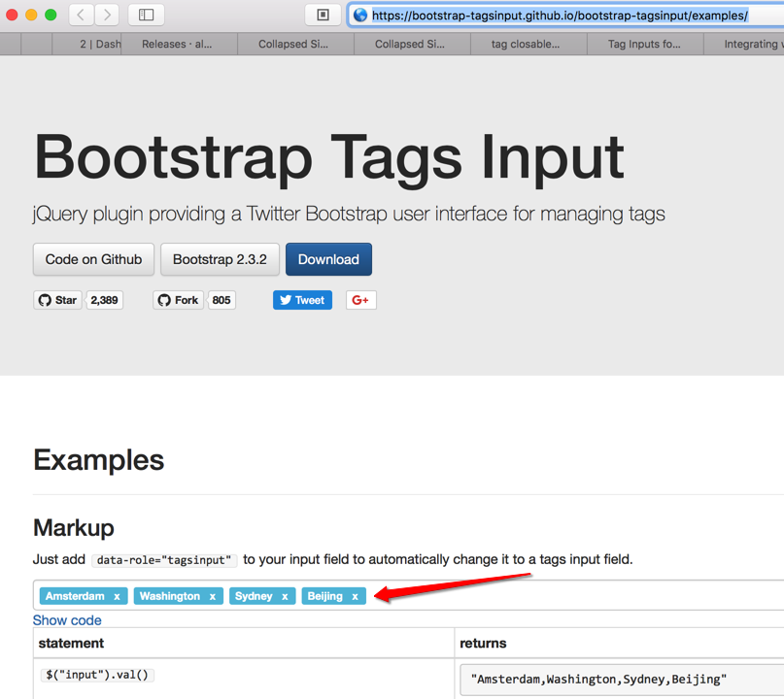Click the 'returns' column header

pyautogui.click(x=483, y=643)
